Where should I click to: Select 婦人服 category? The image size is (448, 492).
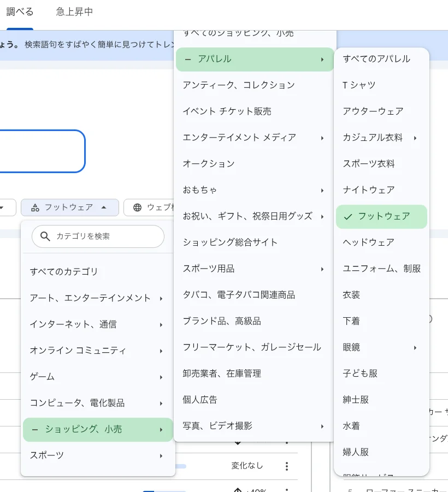coord(381,452)
